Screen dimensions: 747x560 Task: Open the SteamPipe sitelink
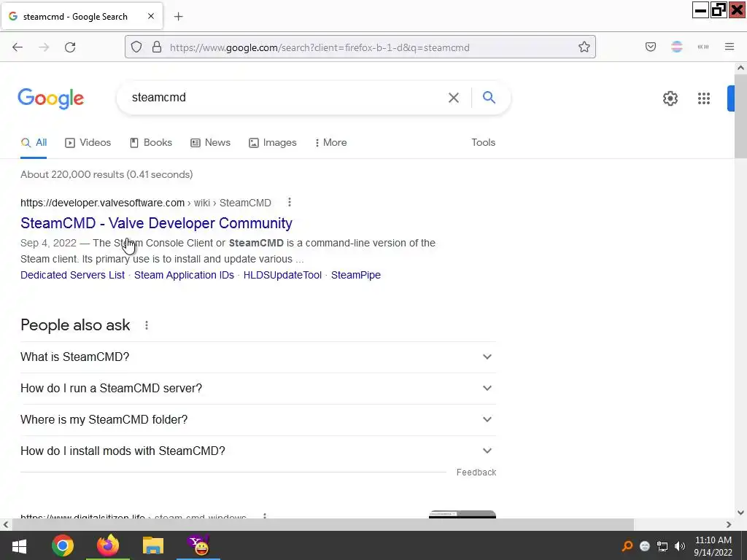pos(356,275)
